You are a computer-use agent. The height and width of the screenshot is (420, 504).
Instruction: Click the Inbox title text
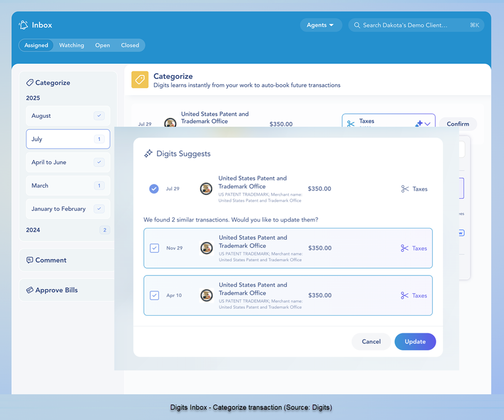pos(42,25)
